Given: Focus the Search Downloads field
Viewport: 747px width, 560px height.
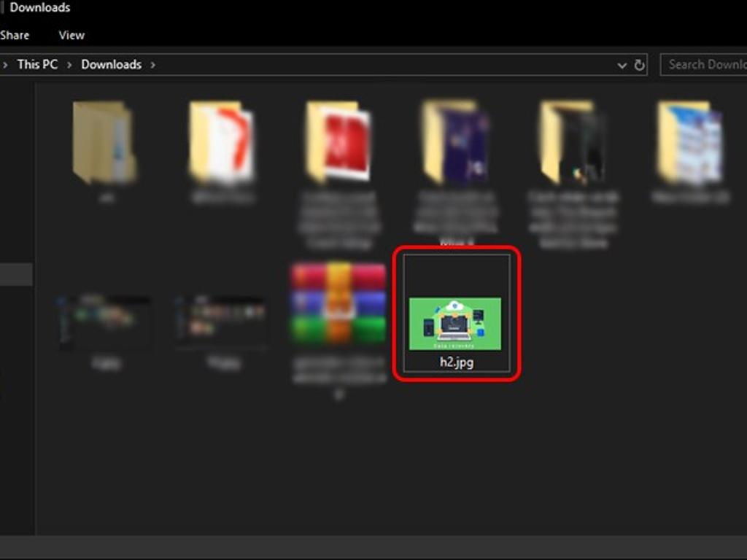Looking at the screenshot, I should [x=705, y=65].
